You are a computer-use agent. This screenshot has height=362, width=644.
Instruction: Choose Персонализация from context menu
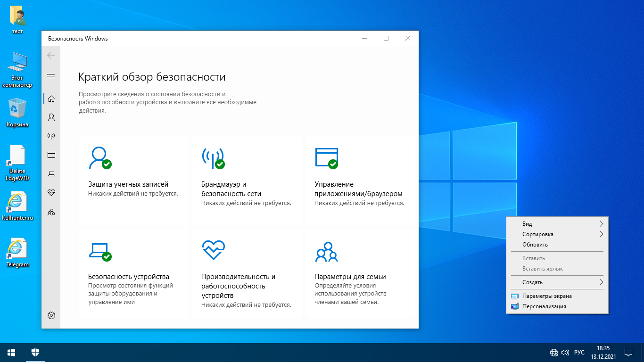[x=544, y=306]
